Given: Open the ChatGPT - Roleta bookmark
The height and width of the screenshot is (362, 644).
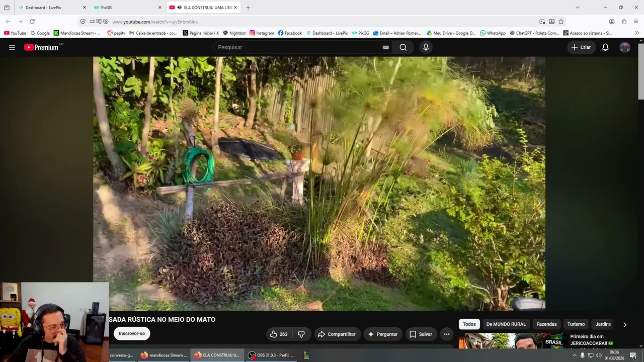Looking at the screenshot, I should (x=534, y=33).
